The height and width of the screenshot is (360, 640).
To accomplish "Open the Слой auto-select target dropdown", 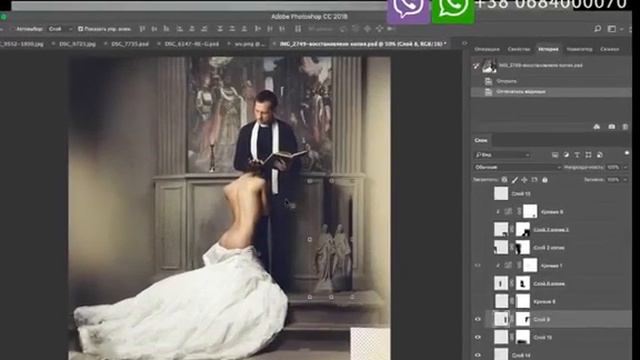I will tap(60, 29).
